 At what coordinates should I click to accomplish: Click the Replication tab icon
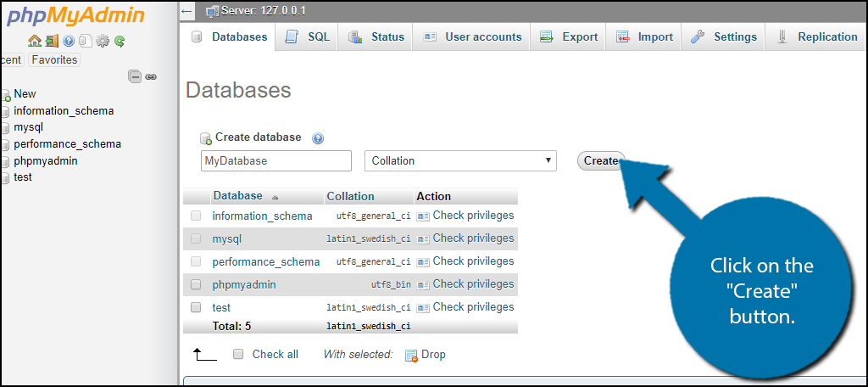782,36
